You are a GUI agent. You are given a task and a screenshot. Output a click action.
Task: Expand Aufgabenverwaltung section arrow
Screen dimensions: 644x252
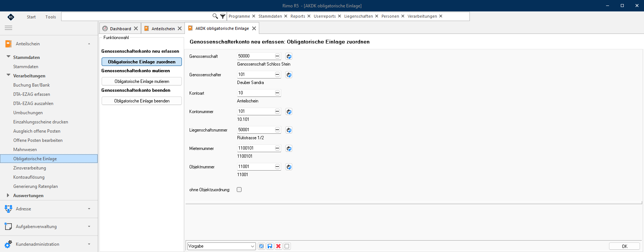coord(89,227)
